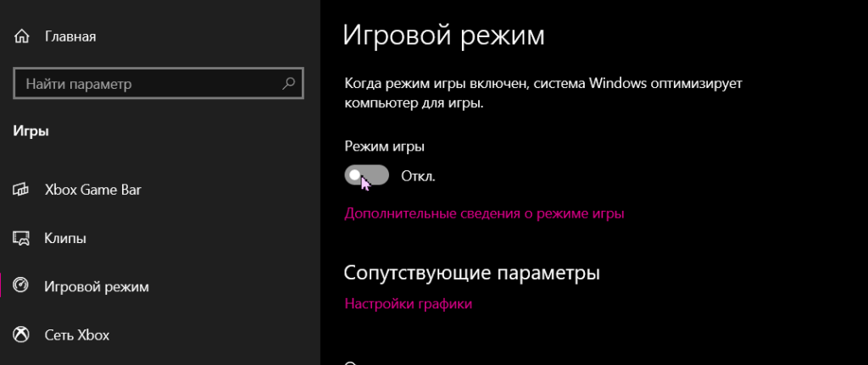This screenshot has width=868, height=365.
Task: Click the Сопутствующие параметры heading
Action: 471,273
